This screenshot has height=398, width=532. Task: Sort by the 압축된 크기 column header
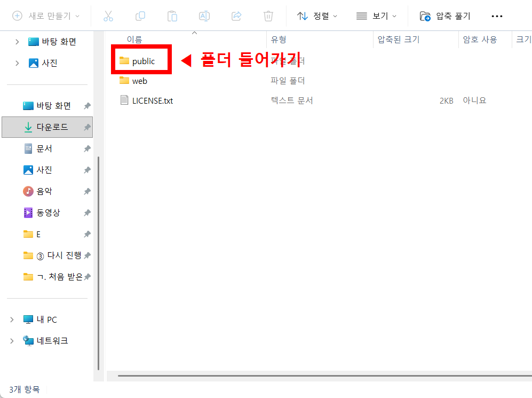[x=398, y=40]
